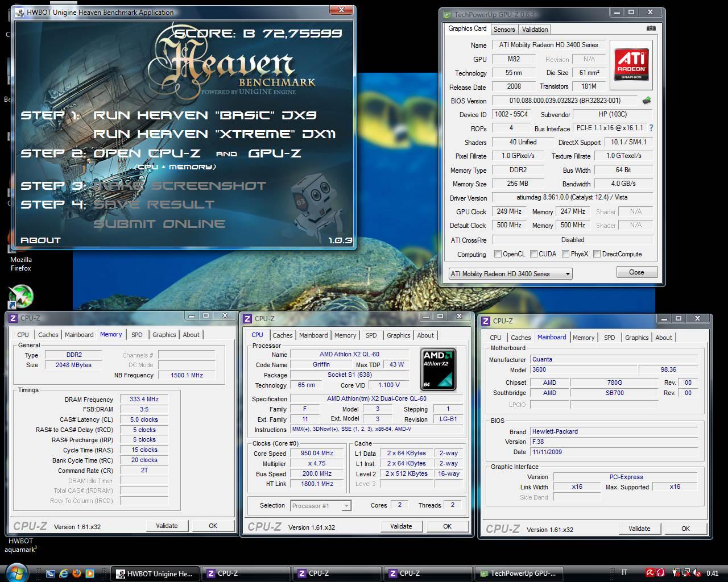Screen dimensions: 728x582
Task: Open CPU tab in CPU-Z Mainboard window
Action: point(496,338)
